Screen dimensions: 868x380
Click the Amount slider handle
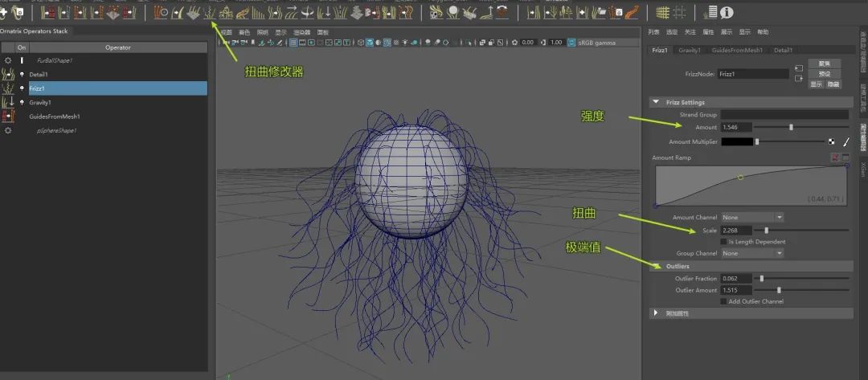[791, 127]
